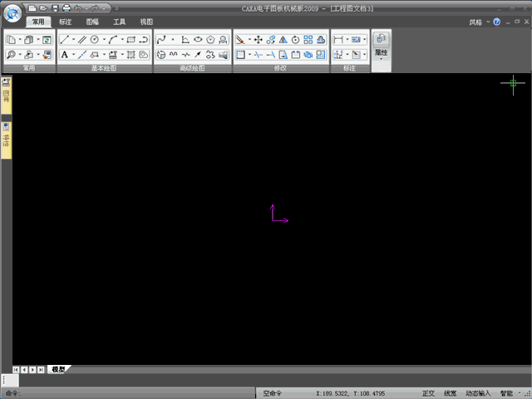Screen dimensions: 532x399
Task: Expand the 风格 style dropdown menu
Action: (x=479, y=22)
